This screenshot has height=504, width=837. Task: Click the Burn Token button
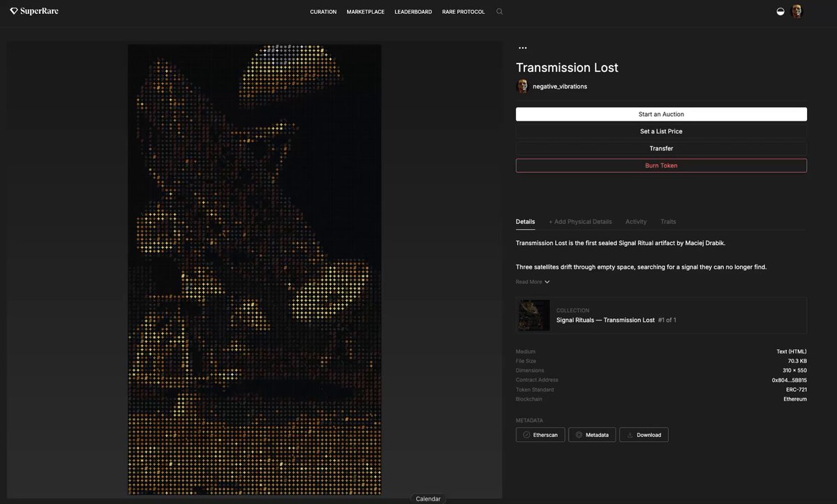tap(661, 165)
